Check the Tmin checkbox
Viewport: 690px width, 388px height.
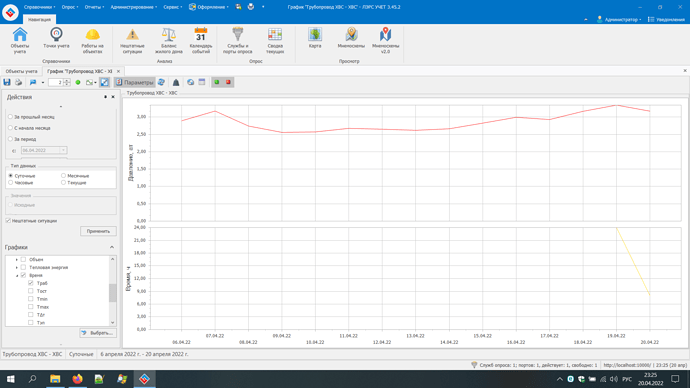point(31,299)
